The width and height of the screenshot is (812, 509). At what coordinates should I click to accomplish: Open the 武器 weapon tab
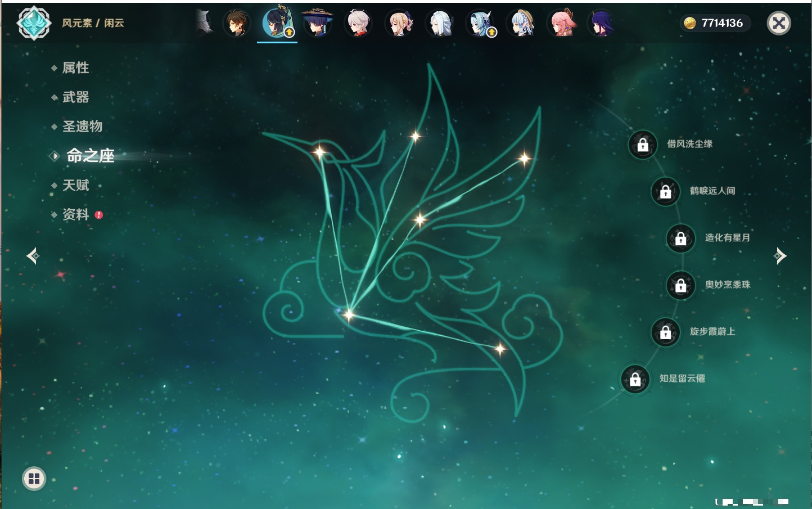(75, 97)
